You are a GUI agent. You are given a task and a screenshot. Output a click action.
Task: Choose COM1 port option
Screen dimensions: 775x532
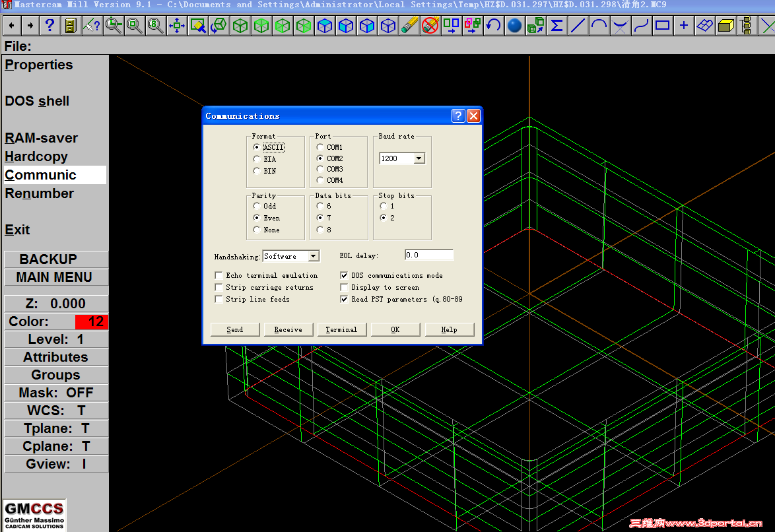(320, 147)
